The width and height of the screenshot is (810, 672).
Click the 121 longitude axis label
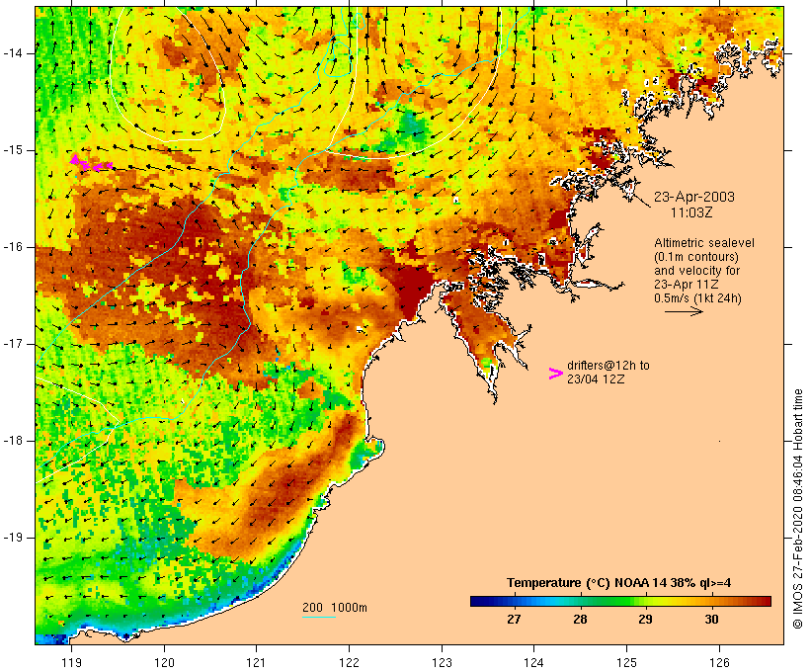[x=256, y=662]
